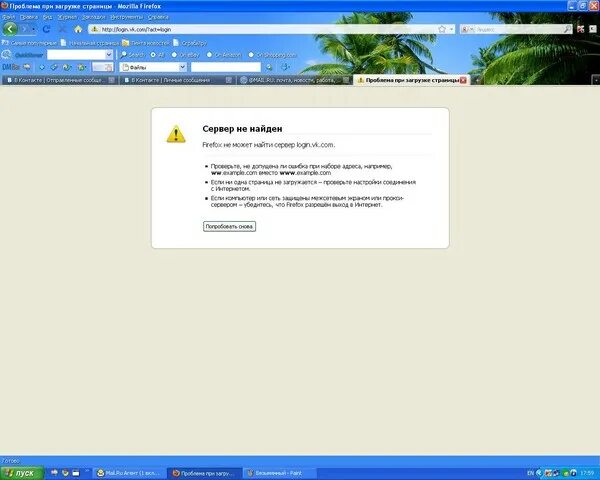Select the 'On eBay' radio button
Screen dimensions: 600x480
pyautogui.click(x=174, y=55)
